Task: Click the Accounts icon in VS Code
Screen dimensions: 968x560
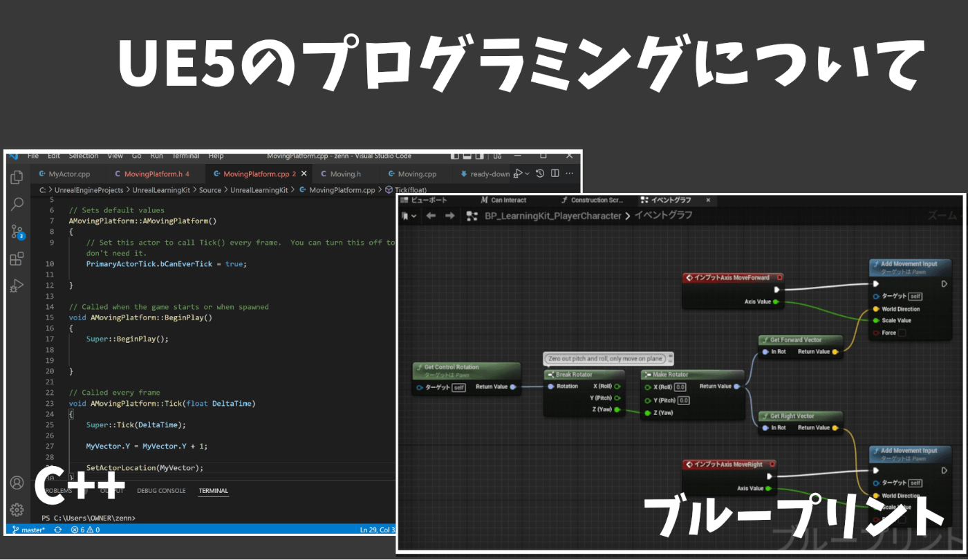Action: tap(17, 483)
